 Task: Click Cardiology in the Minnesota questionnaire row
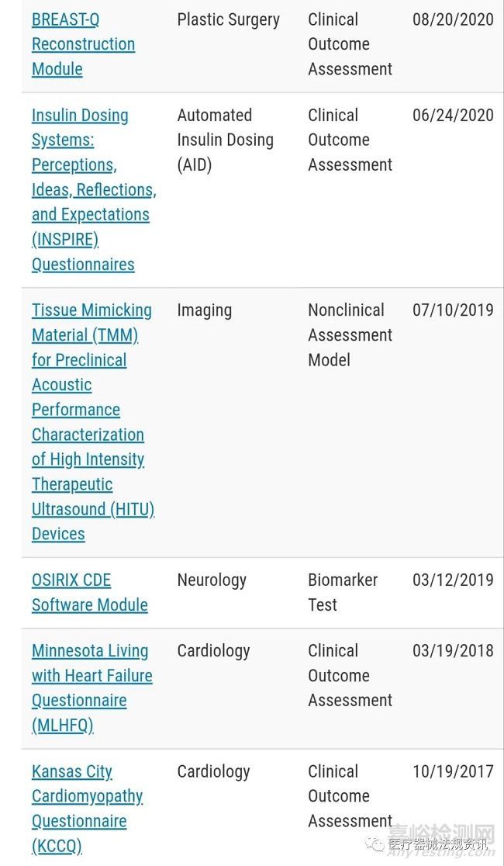coord(213,651)
